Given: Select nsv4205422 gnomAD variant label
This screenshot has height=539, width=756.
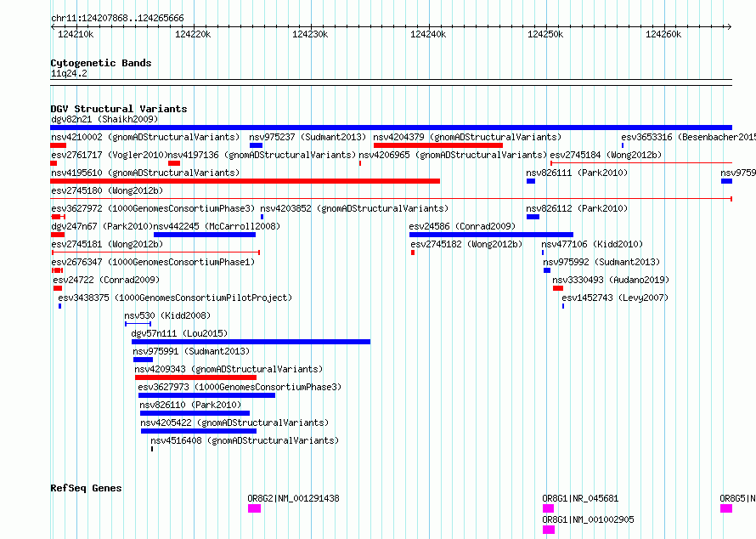Looking at the screenshot, I should [234, 423].
